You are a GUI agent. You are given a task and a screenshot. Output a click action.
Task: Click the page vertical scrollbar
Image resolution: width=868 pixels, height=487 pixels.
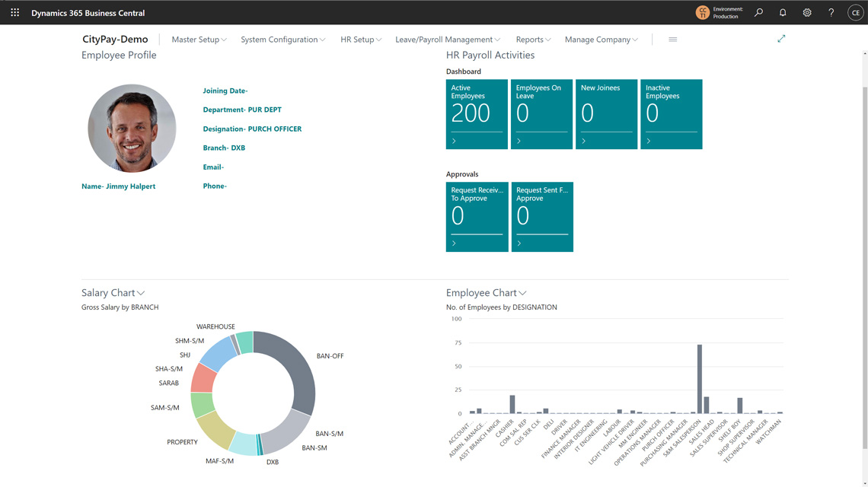tap(864, 269)
